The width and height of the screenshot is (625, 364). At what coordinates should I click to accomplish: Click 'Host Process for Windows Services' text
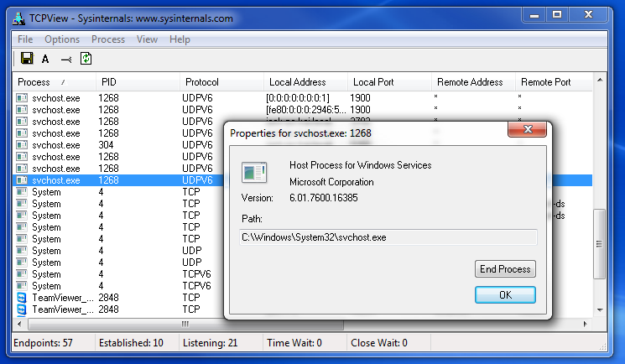coord(361,165)
